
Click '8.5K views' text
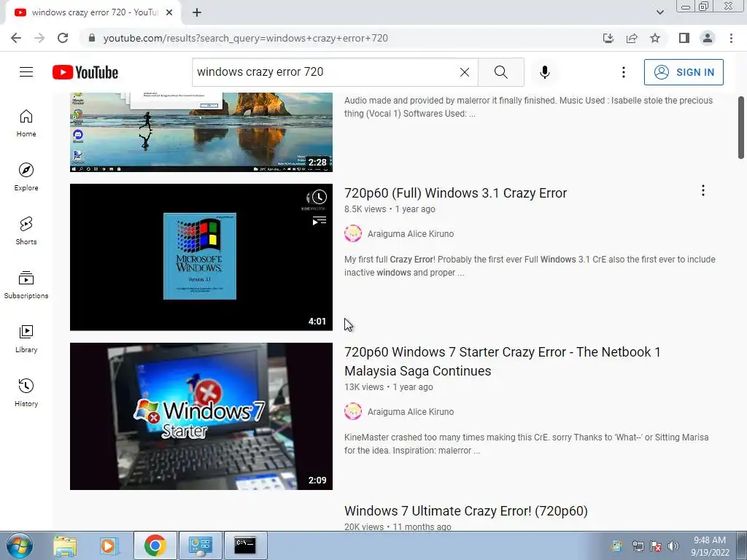point(365,209)
